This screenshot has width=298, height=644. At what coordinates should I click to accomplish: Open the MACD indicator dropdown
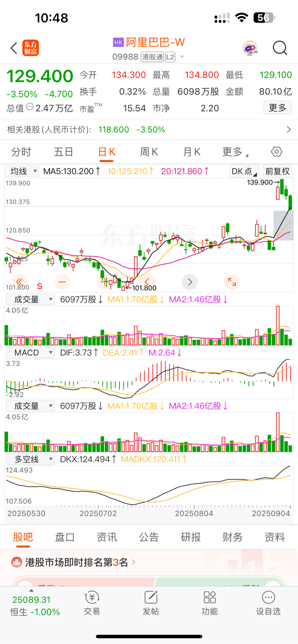[30, 353]
